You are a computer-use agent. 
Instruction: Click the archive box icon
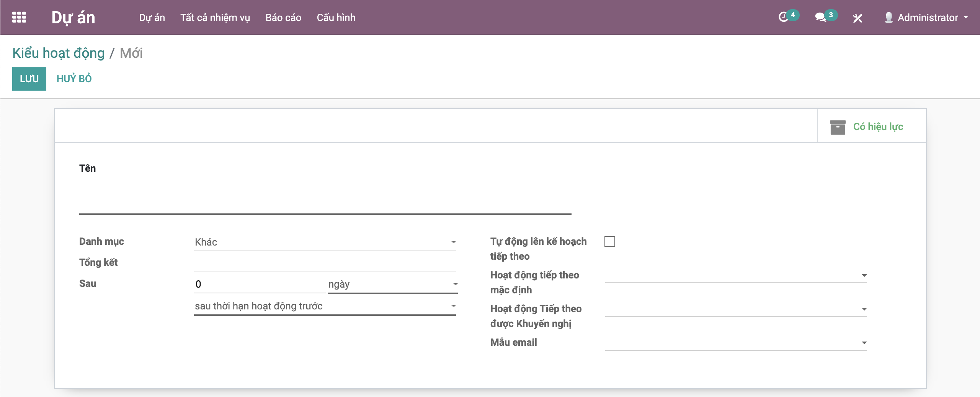838,127
